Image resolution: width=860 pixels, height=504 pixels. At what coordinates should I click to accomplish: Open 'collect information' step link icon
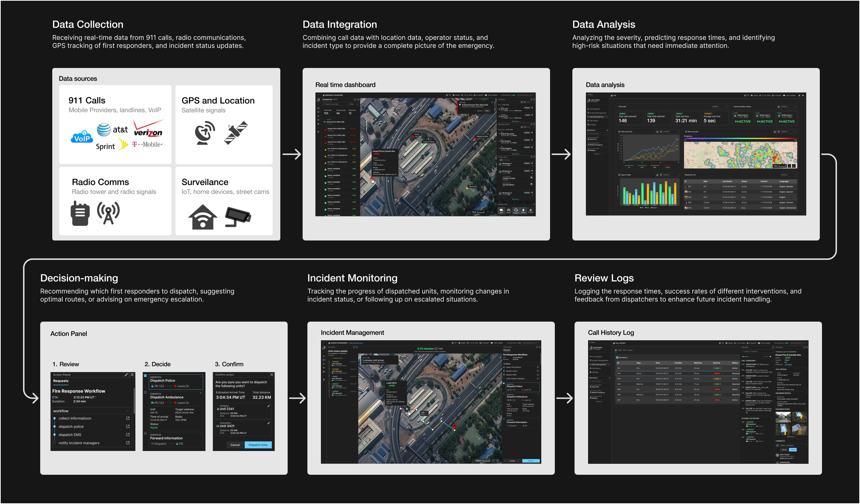tap(128, 418)
